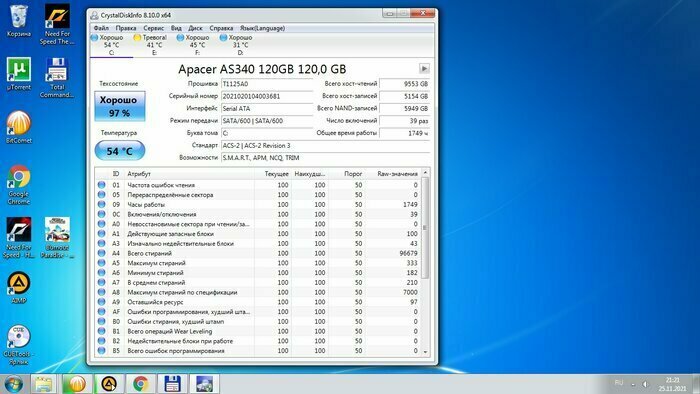Click the volume speaker tray icon
700x394 pixels.
coord(646,384)
